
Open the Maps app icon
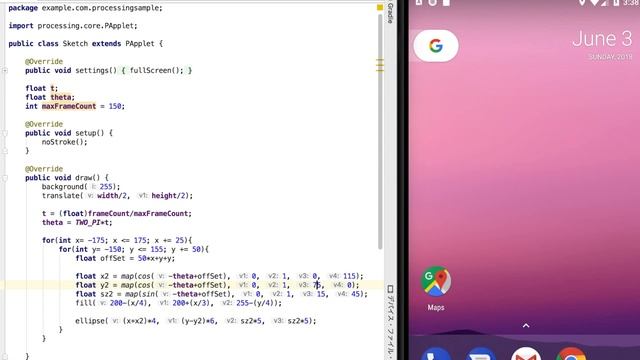point(436,281)
